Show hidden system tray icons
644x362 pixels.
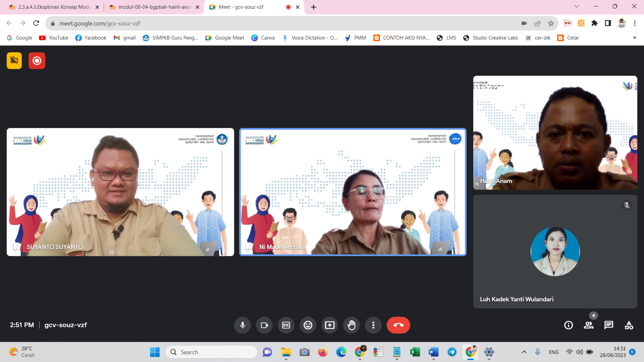pos(524,352)
